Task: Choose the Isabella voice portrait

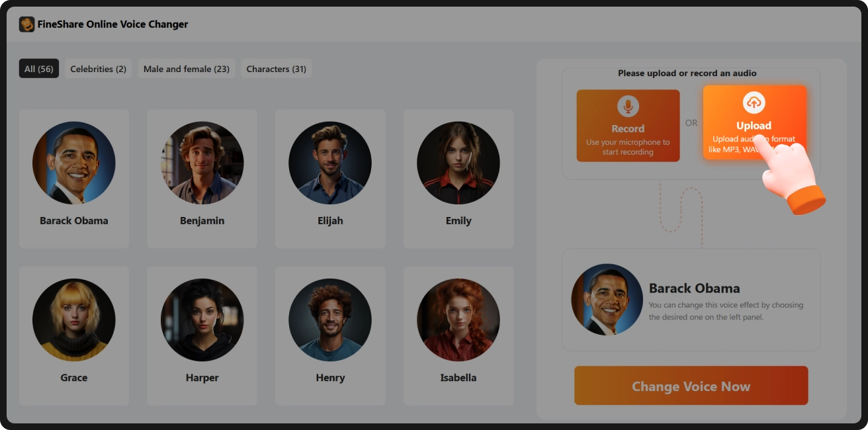Action: point(458,320)
